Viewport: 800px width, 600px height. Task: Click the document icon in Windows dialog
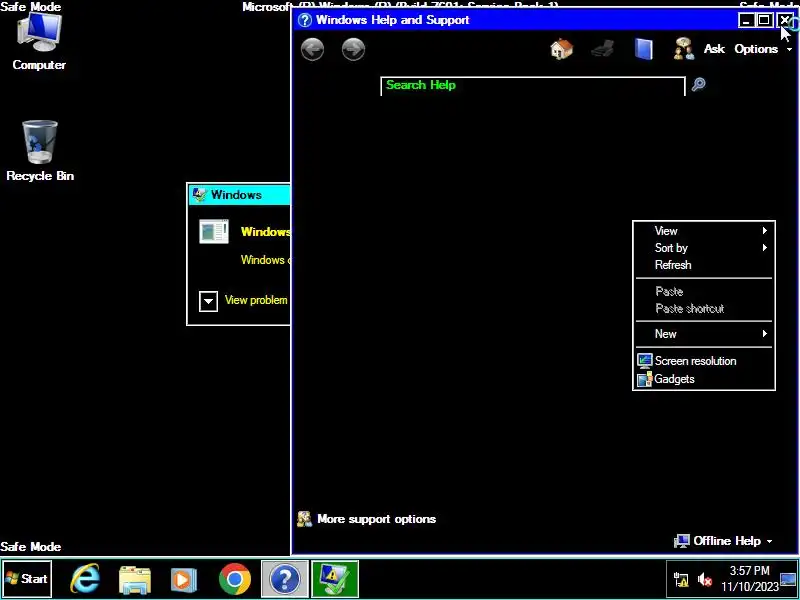[214, 232]
